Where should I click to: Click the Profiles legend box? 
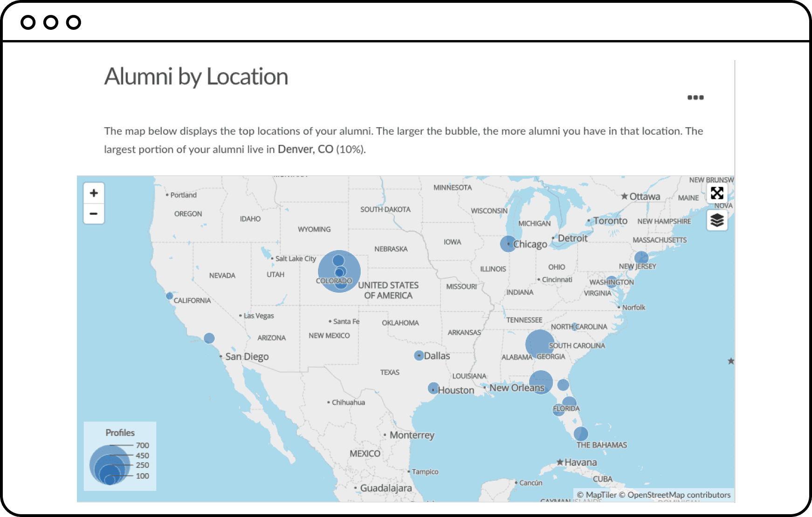click(x=120, y=456)
